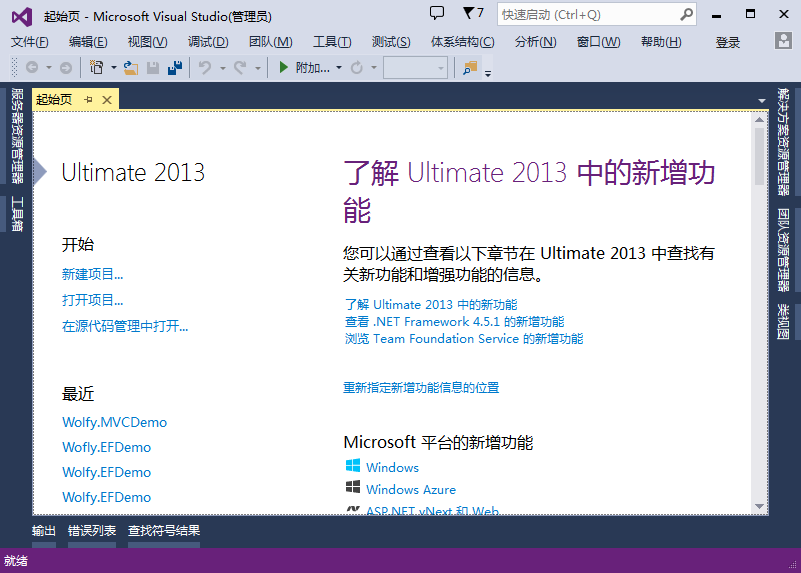Click the 新建项目... link
Viewport: 801px width, 573px height.
92,274
